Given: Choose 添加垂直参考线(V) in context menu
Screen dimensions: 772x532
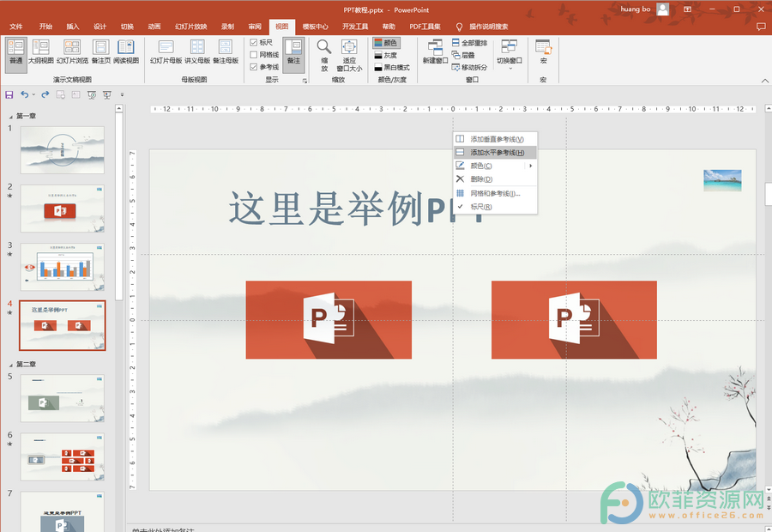Looking at the screenshot, I should point(495,139).
